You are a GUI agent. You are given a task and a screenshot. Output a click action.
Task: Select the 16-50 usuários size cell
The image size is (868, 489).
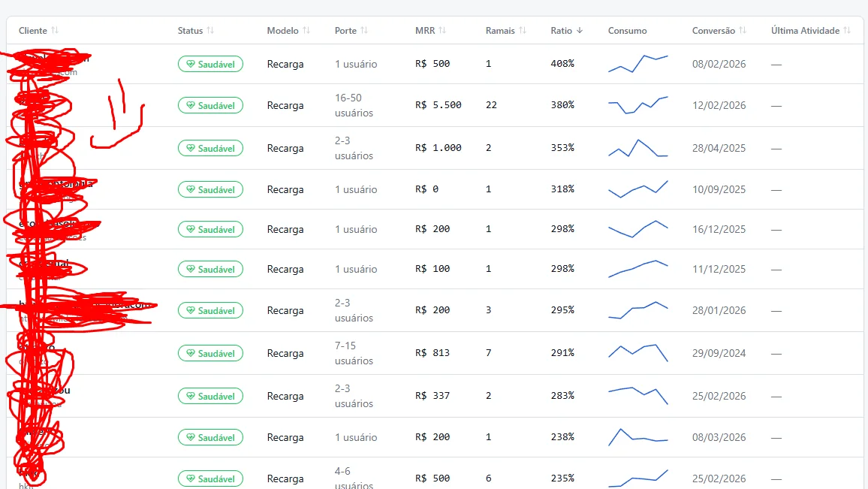pyautogui.click(x=354, y=105)
